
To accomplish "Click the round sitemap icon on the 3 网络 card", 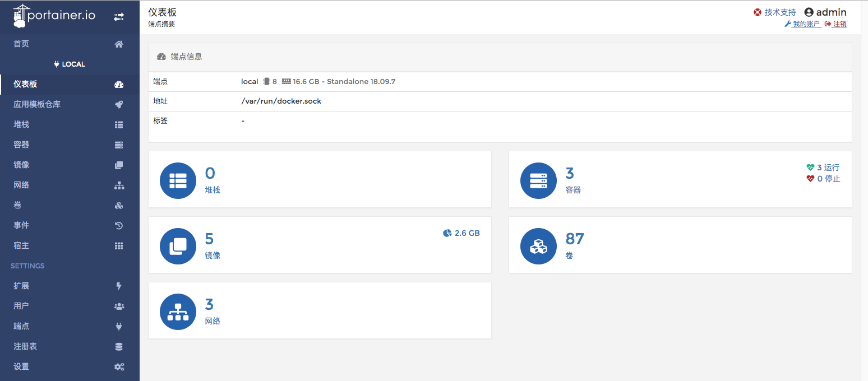I will tap(178, 312).
